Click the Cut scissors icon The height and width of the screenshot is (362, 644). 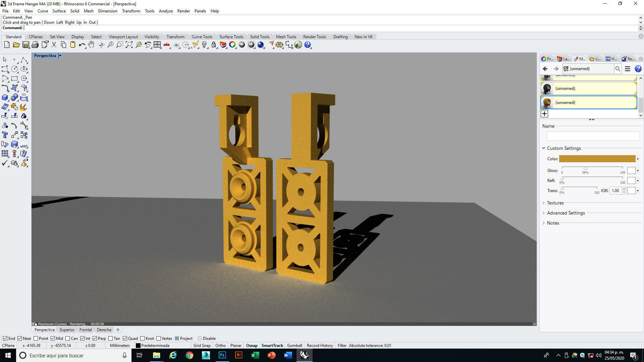[54, 45]
